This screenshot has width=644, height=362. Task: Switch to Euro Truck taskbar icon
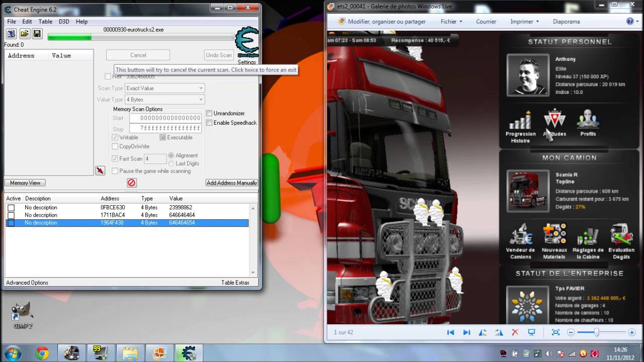(71, 353)
